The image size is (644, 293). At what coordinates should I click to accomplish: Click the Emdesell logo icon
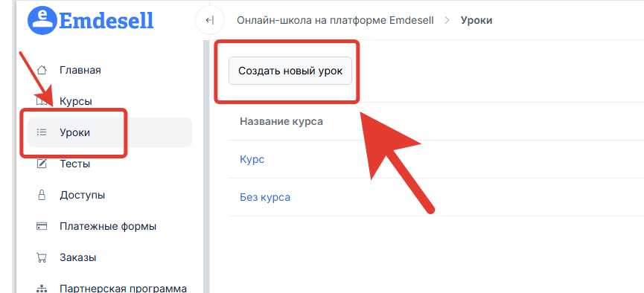tap(42, 21)
